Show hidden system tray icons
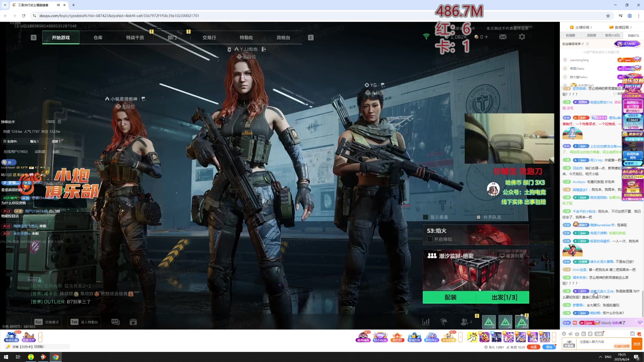 (600, 357)
